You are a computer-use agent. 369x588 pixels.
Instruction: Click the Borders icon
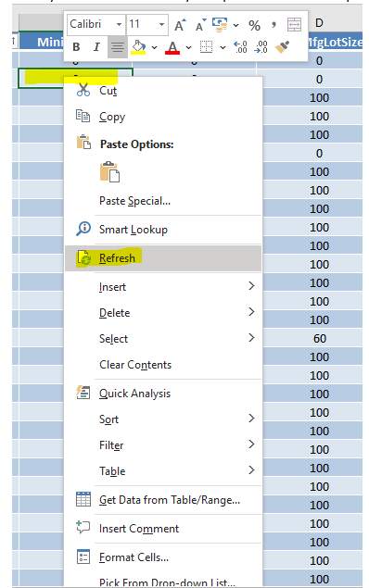click(206, 47)
